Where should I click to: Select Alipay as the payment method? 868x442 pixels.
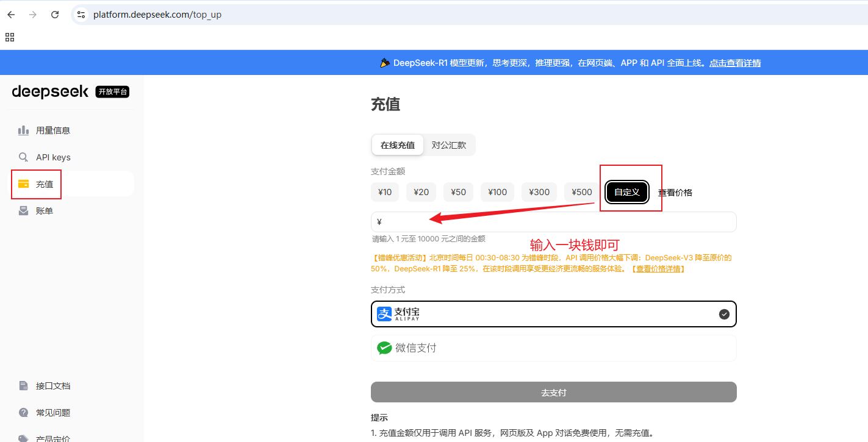(553, 313)
